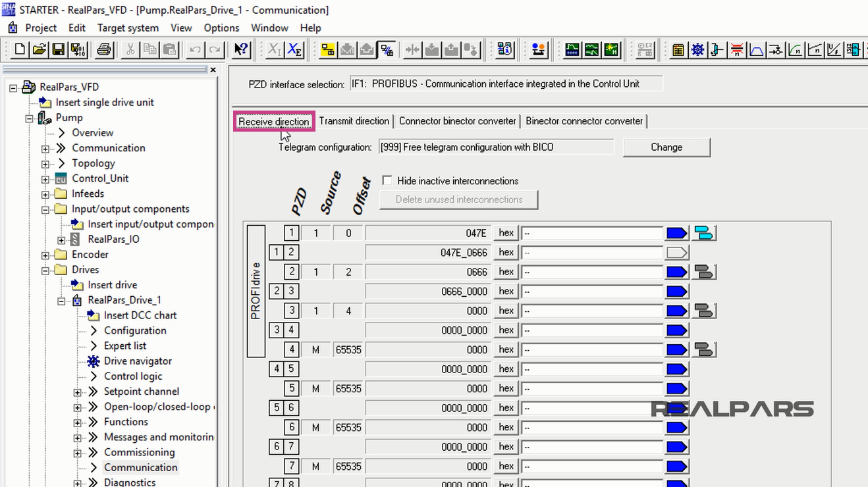Viewport: 868px width, 487px height.
Task: Click Delete unused interconnections
Action: (458, 199)
